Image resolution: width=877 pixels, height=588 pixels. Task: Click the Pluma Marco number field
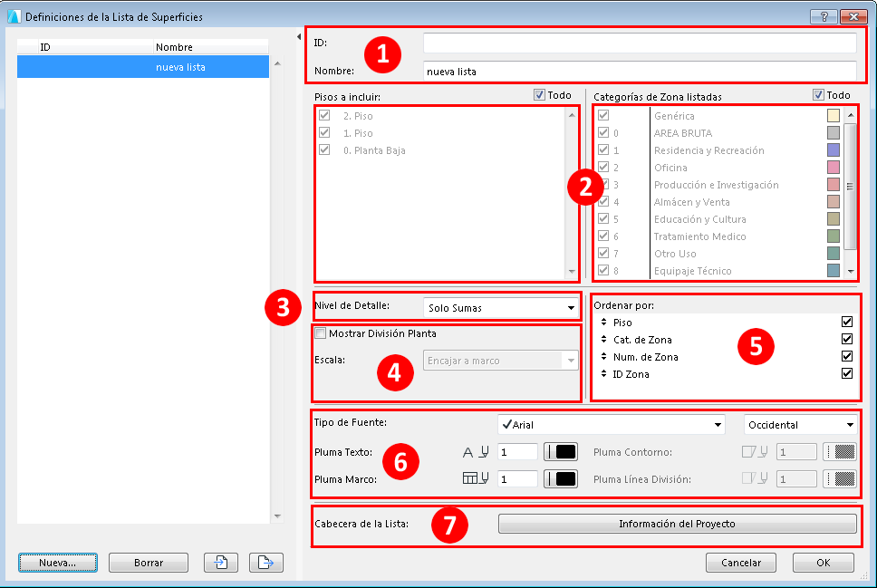click(x=517, y=479)
